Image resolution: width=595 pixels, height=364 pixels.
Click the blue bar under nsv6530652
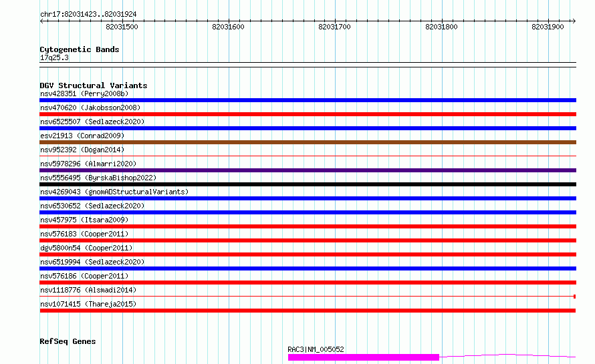pyautogui.click(x=308, y=212)
